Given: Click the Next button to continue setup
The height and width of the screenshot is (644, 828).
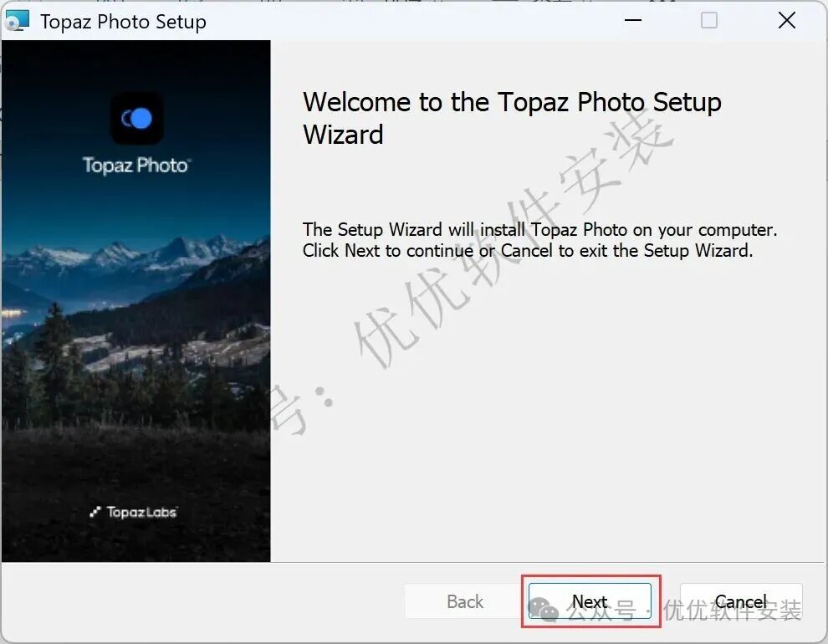Looking at the screenshot, I should pyautogui.click(x=590, y=601).
